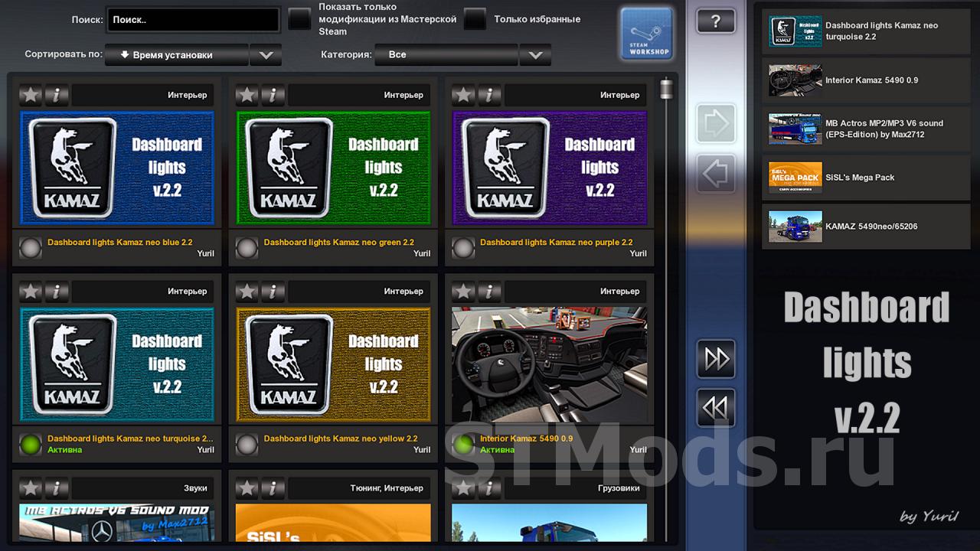Open the Steam Workshop button
Image resolution: width=980 pixels, height=551 pixels.
[x=646, y=34]
